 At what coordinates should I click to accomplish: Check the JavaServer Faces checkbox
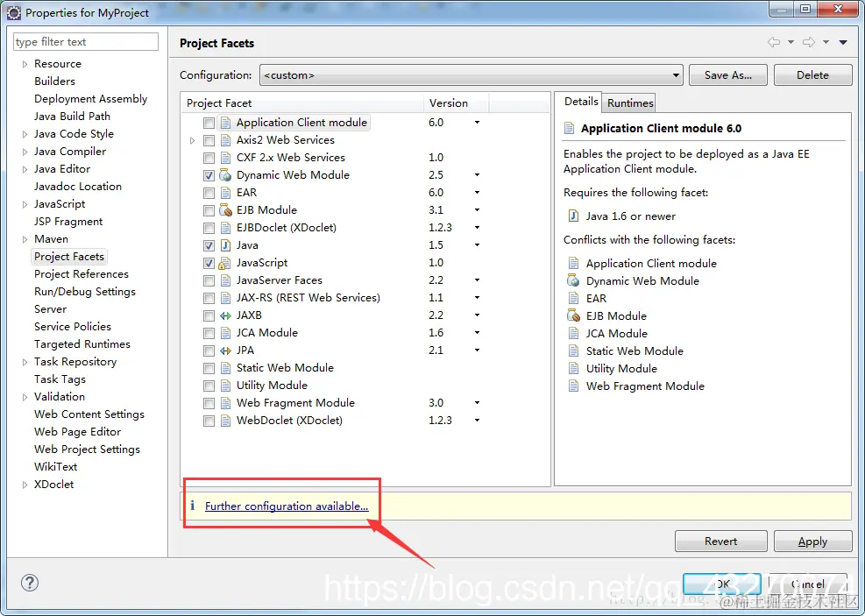click(x=209, y=280)
